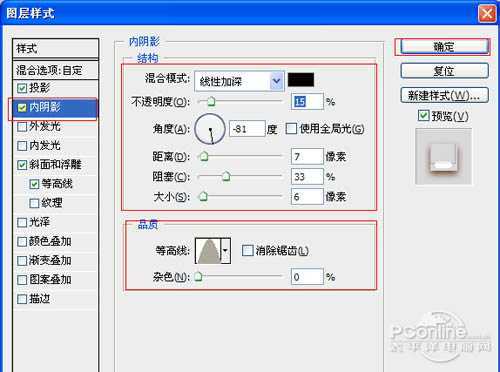Open the 光泽 settings page
The height and width of the screenshot is (372, 500).
(40, 222)
